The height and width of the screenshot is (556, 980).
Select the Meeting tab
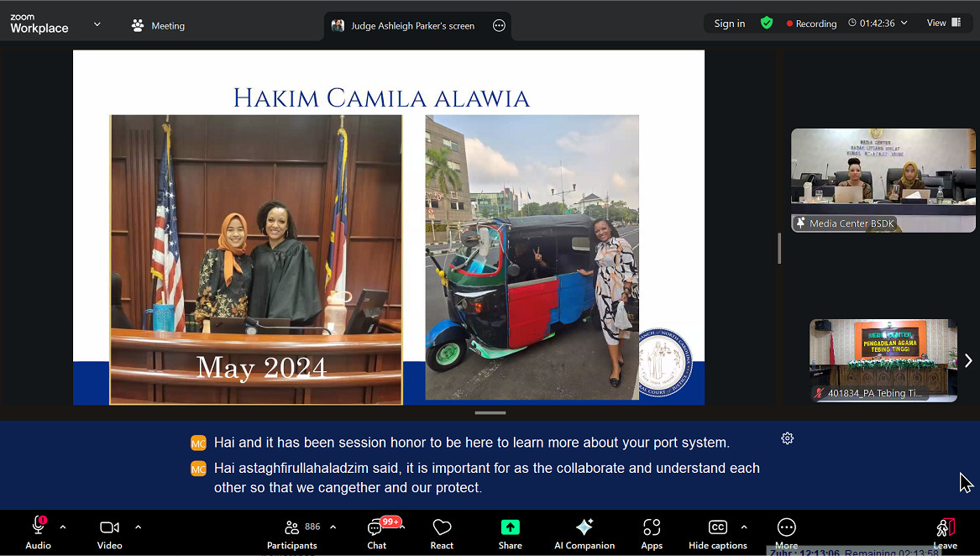click(x=158, y=26)
